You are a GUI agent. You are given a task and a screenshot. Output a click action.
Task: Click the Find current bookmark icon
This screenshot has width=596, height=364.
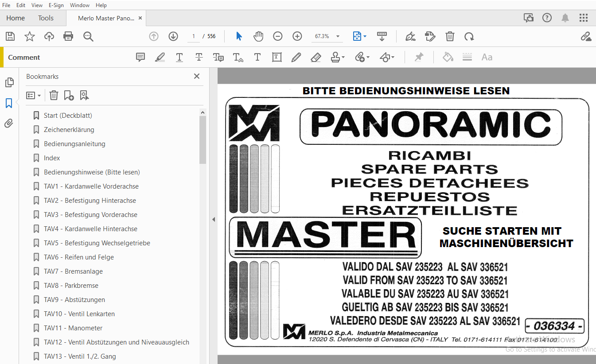[84, 95]
